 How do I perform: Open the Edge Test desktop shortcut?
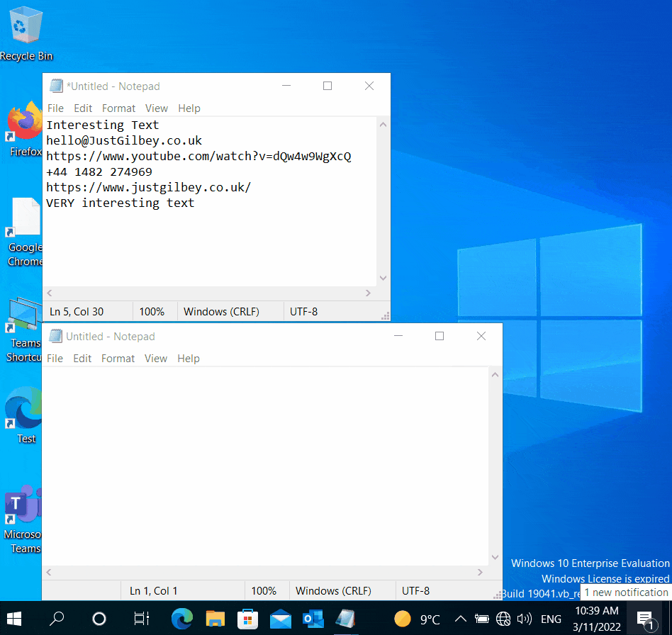(x=23, y=415)
